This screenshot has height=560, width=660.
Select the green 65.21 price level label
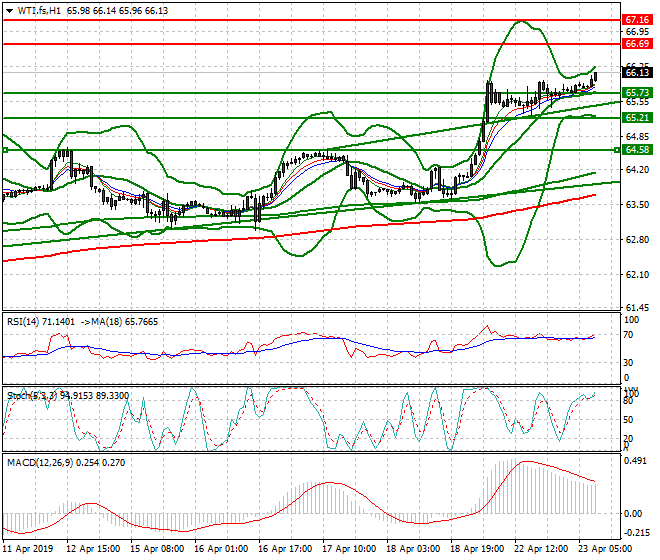[637, 118]
